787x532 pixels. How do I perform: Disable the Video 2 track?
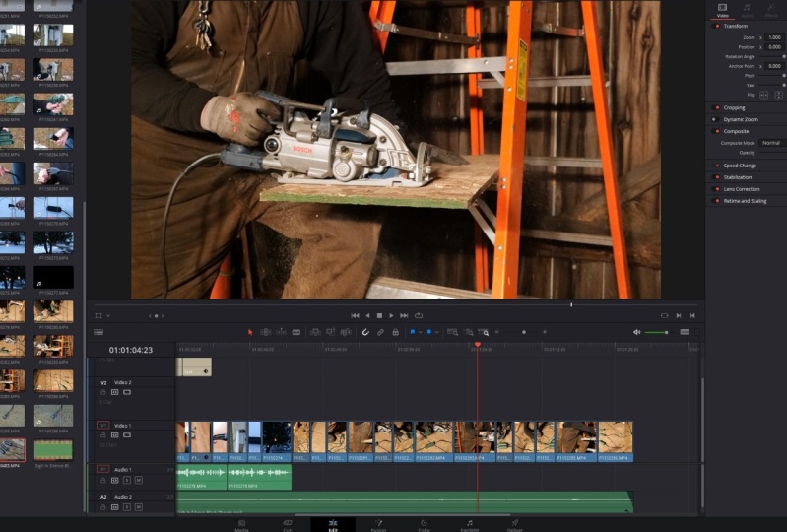[127, 392]
